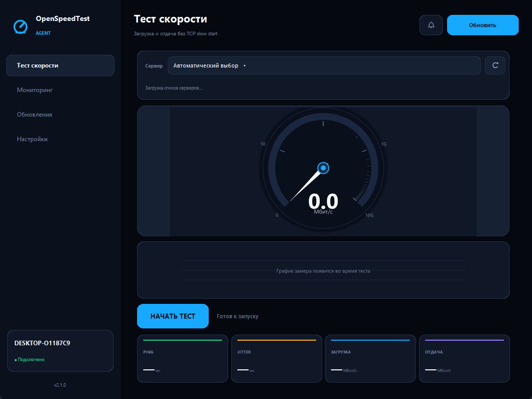Viewport: 532px width, 399px height.
Task: Select the ЗАГРУЗКА result card
Action: point(370,359)
